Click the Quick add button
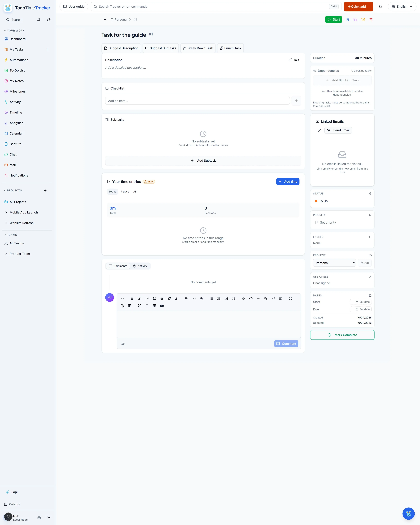This screenshot has width=420, height=525. pyautogui.click(x=358, y=7)
